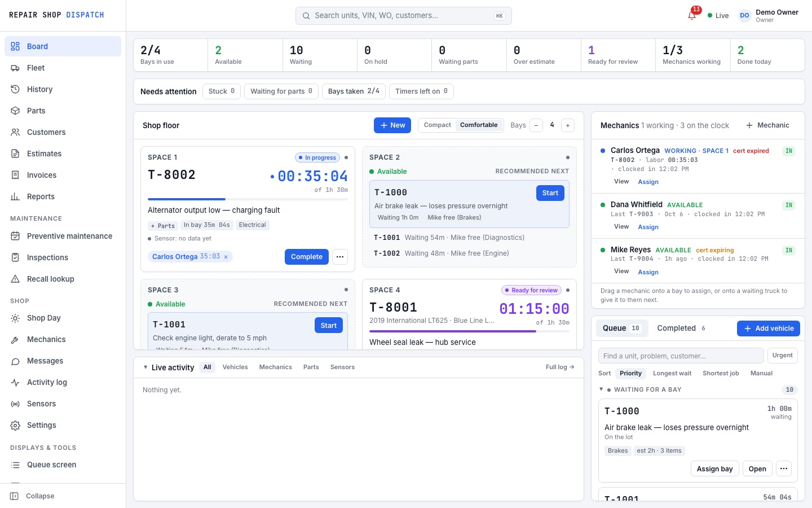Click T-8001 progress bar in Space 4
The height and width of the screenshot is (508, 812).
point(469,331)
